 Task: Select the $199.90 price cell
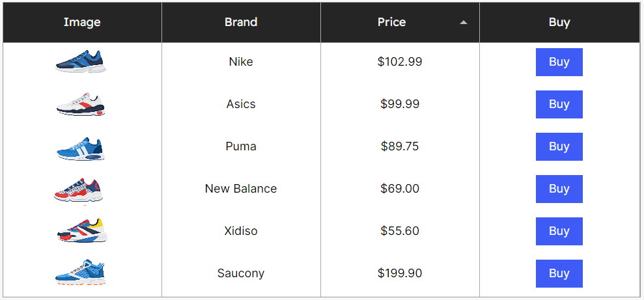pos(400,273)
